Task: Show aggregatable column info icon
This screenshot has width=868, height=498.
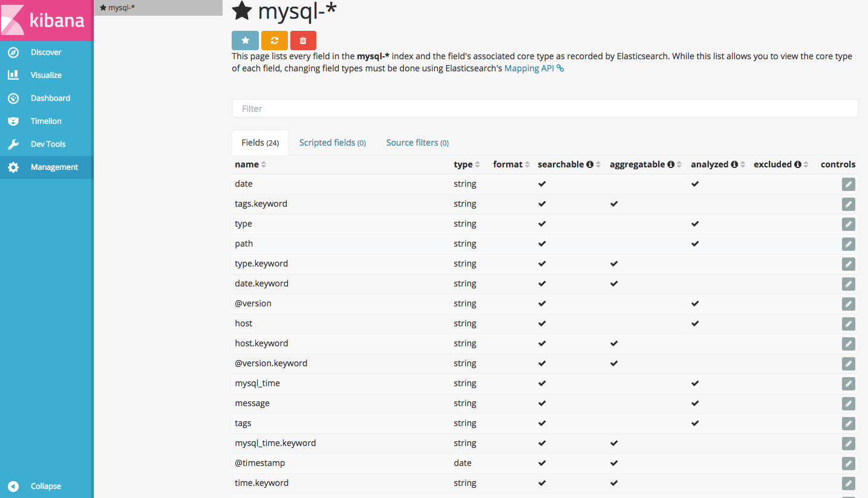Action: pyautogui.click(x=671, y=164)
